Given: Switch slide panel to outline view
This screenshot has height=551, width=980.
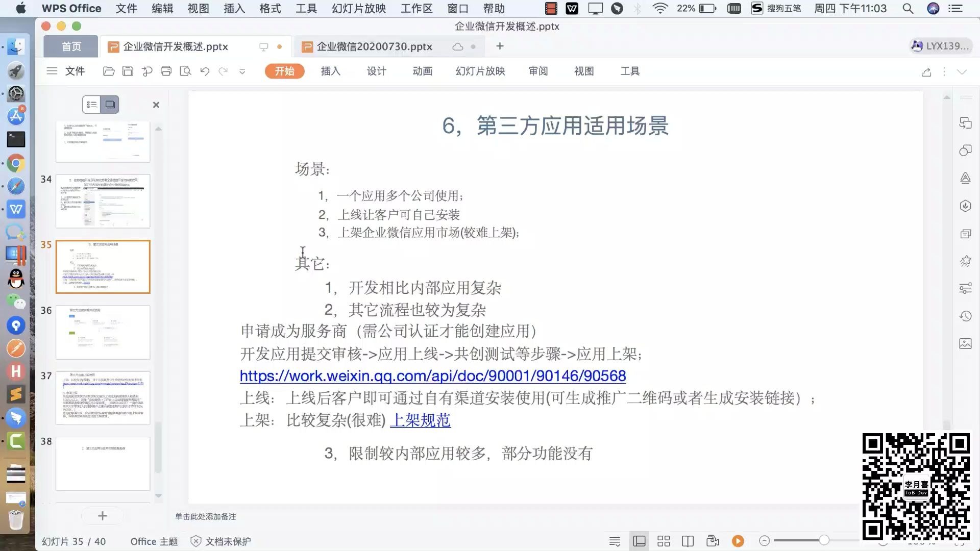Looking at the screenshot, I should [91, 105].
